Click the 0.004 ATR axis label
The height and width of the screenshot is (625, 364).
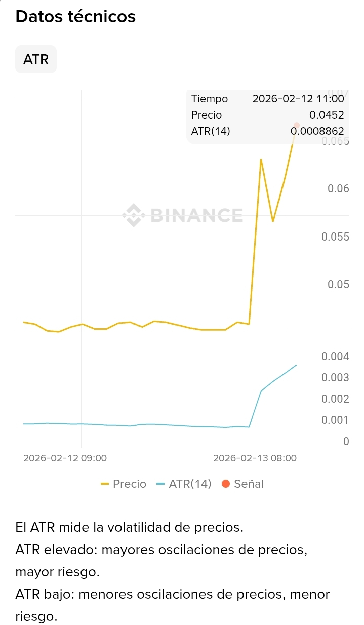[x=335, y=357]
